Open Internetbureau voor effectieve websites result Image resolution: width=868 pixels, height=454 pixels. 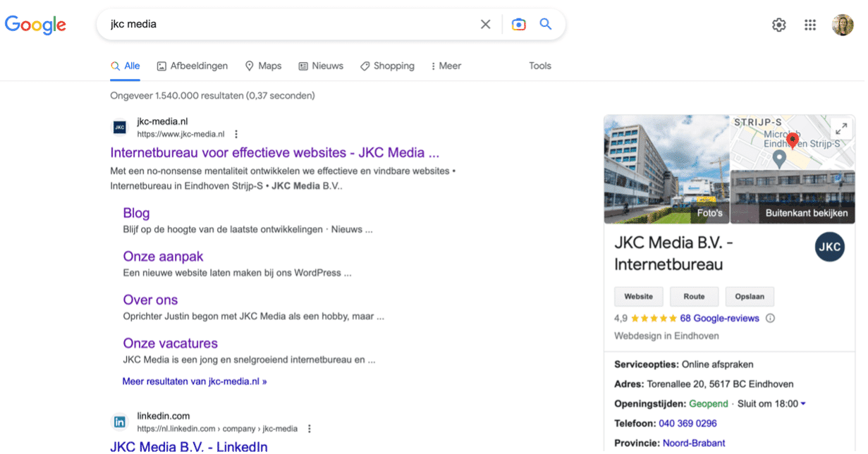point(275,152)
